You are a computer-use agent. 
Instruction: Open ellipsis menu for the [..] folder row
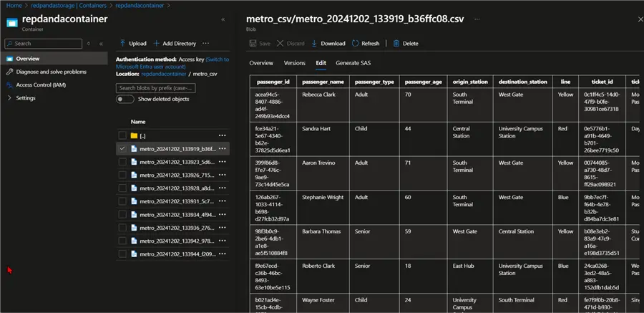[223, 135]
